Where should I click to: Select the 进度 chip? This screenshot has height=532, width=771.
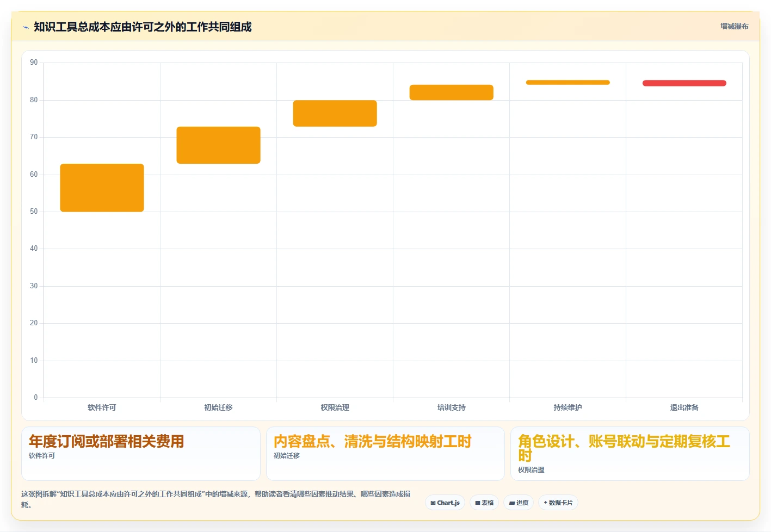pyautogui.click(x=519, y=503)
